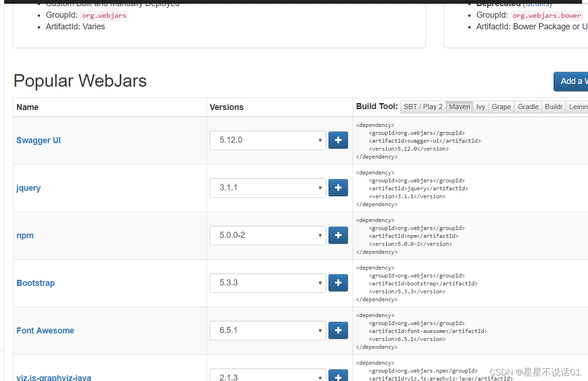Open the details link next to Deprecated
The height and width of the screenshot is (381, 588).
click(537, 4)
